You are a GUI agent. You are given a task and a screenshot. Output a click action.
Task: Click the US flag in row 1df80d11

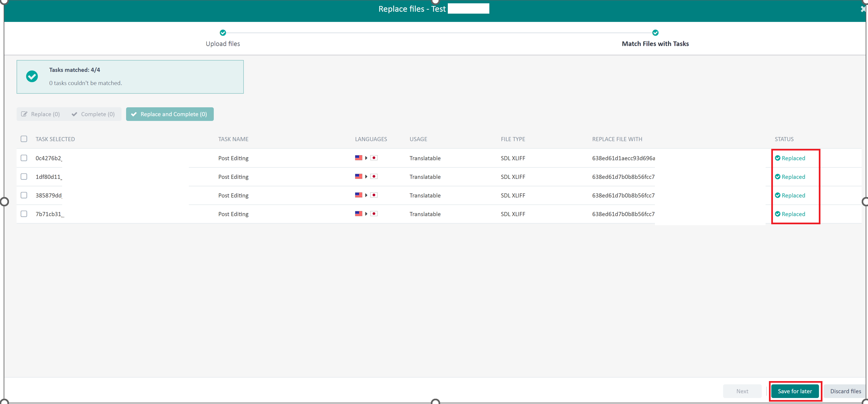(x=358, y=176)
